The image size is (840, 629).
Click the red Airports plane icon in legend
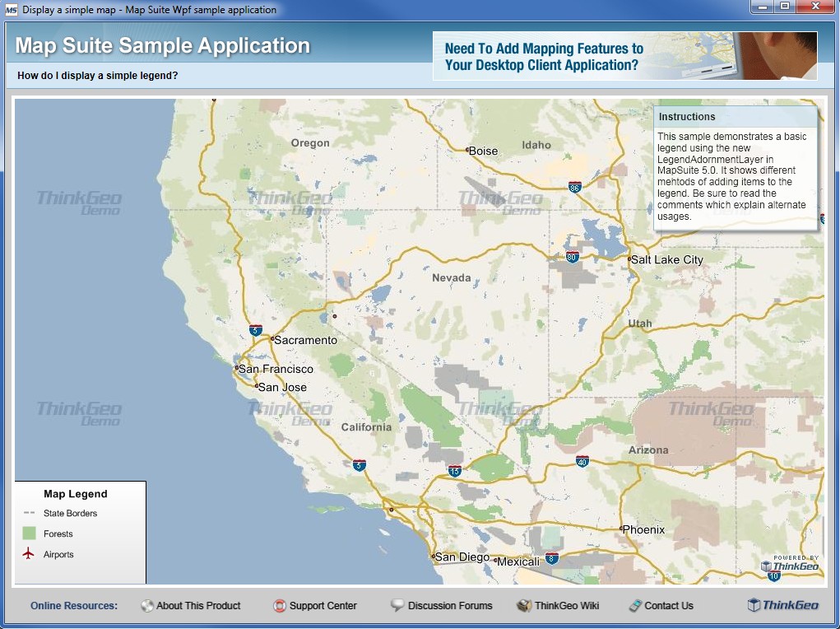point(29,554)
